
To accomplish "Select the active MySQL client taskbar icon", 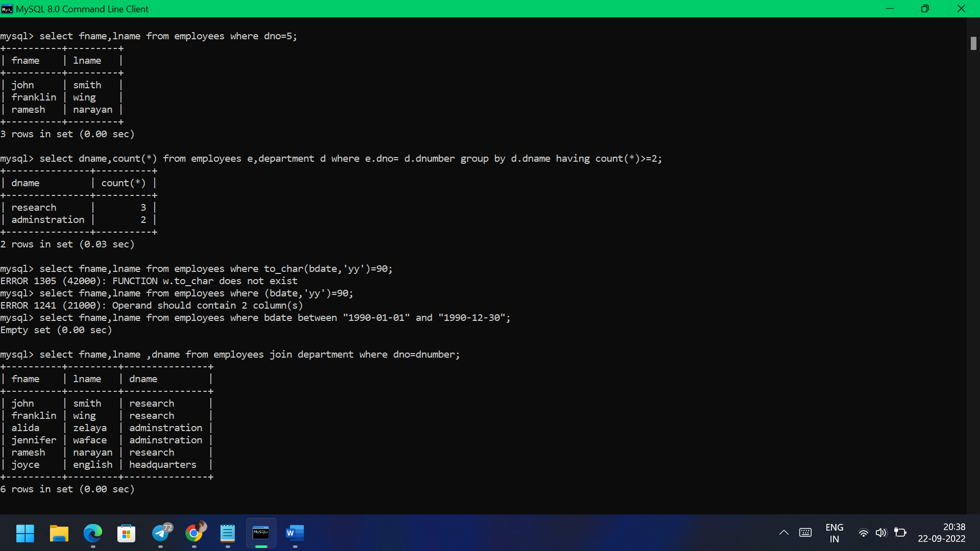I will (x=261, y=534).
